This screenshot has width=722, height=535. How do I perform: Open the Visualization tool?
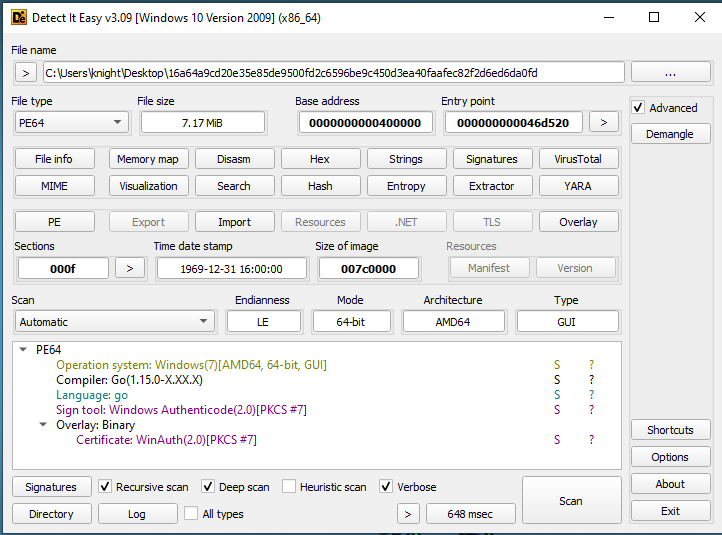pos(148,186)
